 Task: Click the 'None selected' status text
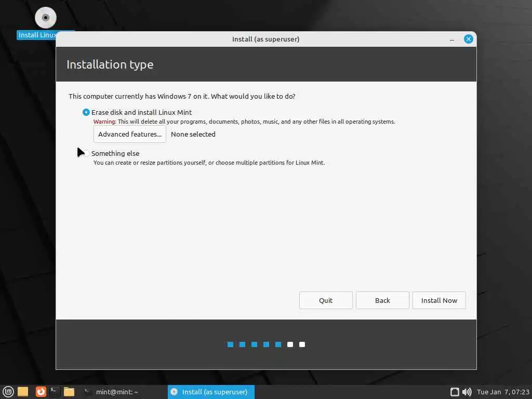193,134
